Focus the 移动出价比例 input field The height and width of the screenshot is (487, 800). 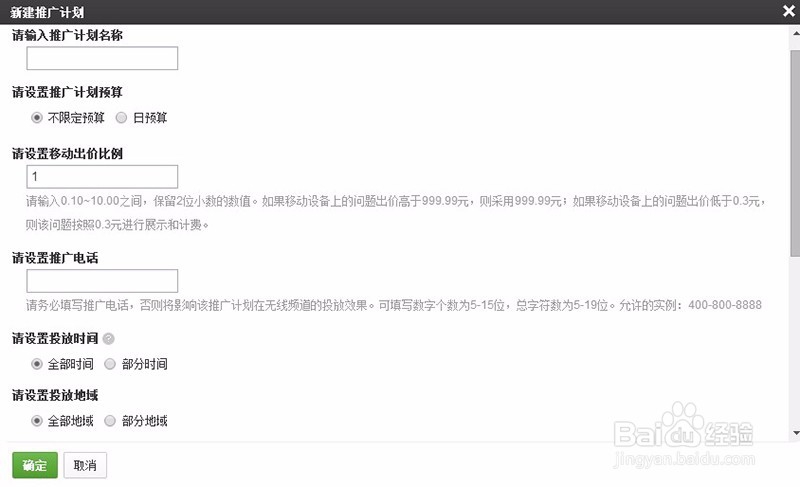click(102, 176)
